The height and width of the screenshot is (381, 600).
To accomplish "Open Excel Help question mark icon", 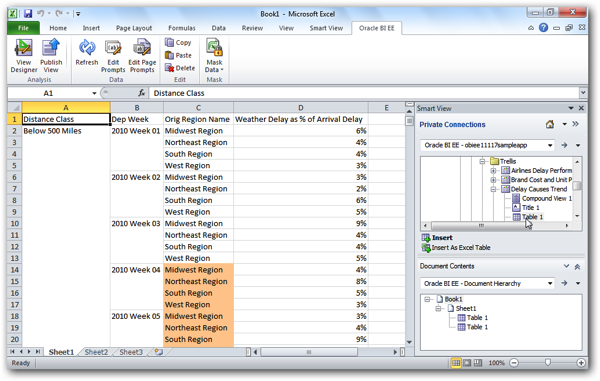I will (543, 28).
